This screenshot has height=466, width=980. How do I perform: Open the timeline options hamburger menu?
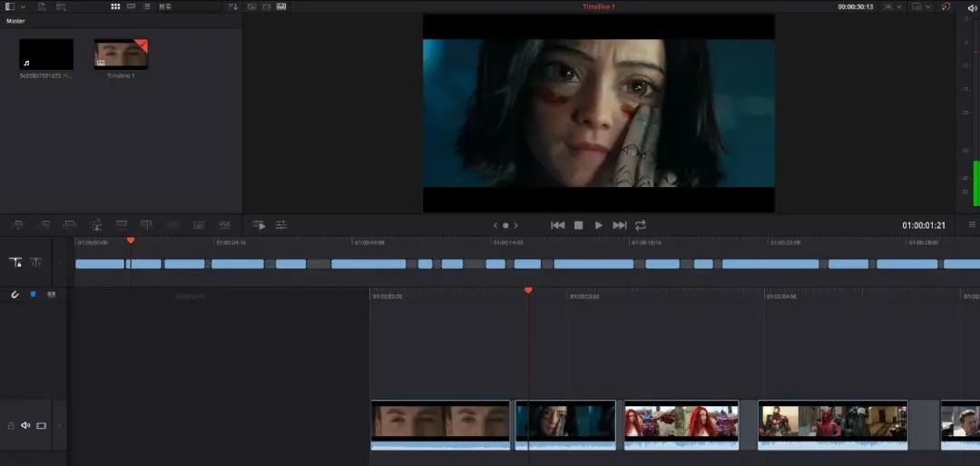[973, 225]
